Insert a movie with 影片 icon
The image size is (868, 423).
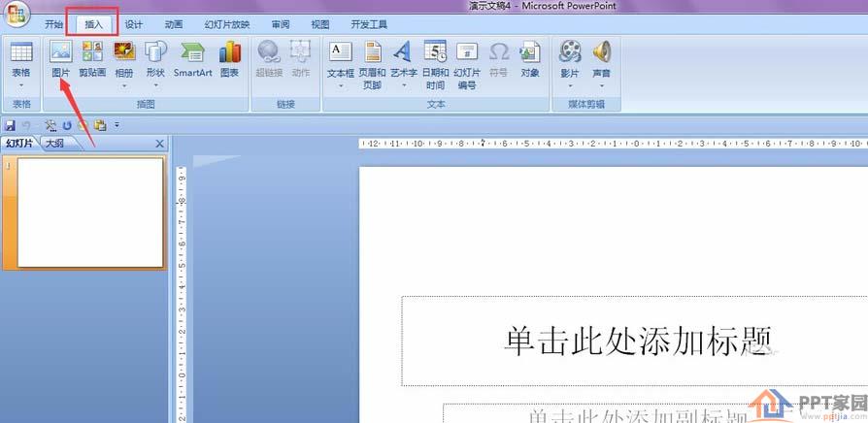point(570,51)
